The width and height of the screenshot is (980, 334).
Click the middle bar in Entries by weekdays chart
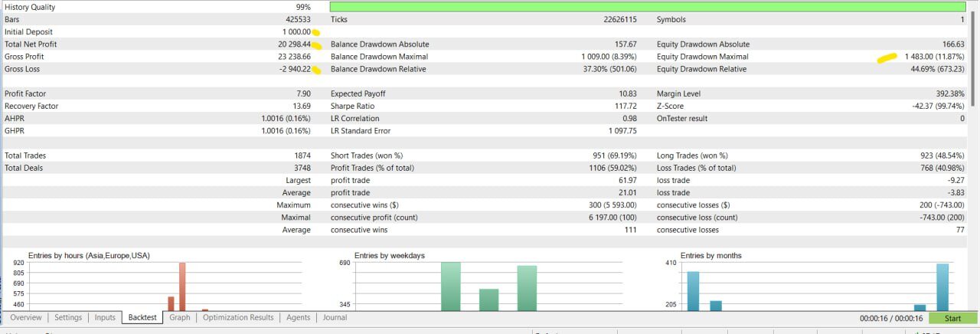coord(488,300)
